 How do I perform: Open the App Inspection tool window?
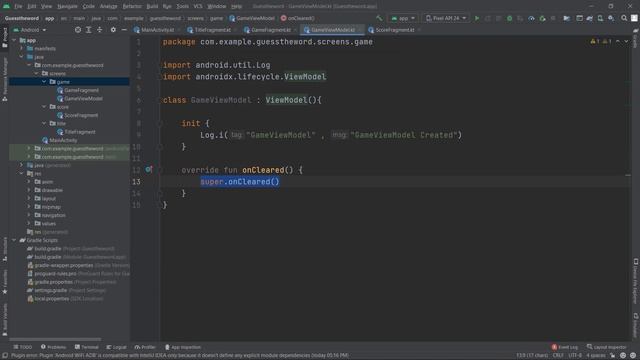pos(182,347)
